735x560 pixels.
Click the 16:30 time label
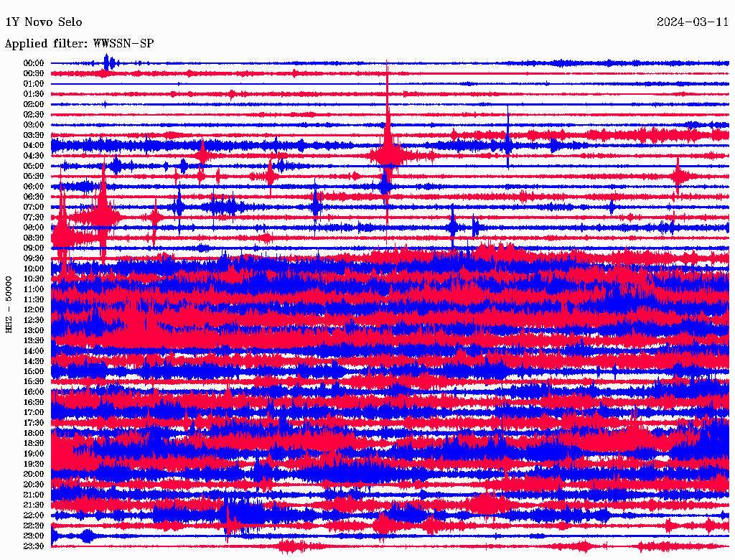point(34,403)
